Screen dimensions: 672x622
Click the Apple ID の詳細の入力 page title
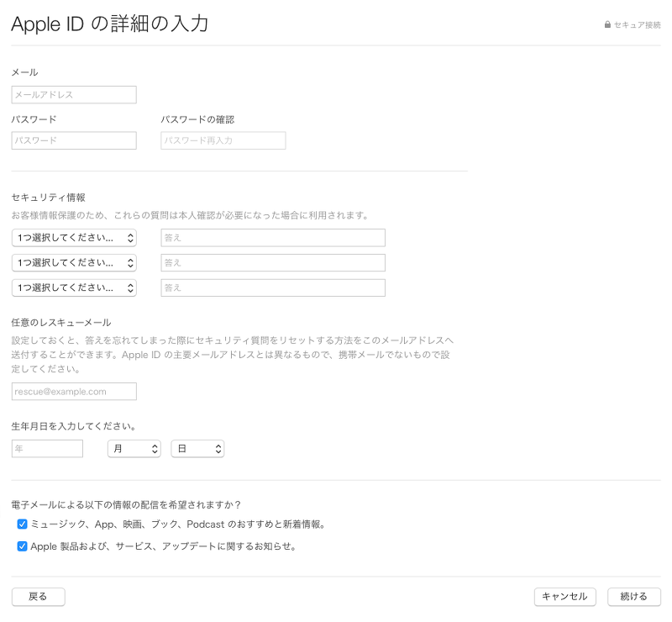coord(110,24)
